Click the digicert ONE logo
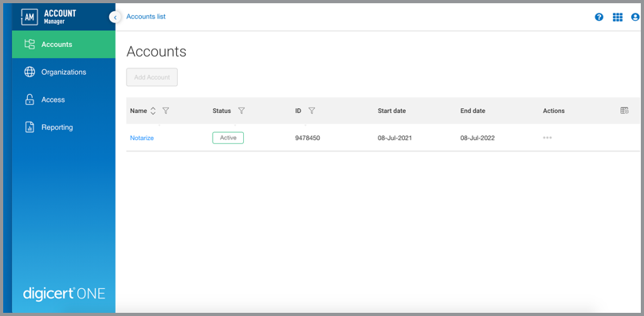This screenshot has width=644, height=316. (64, 294)
